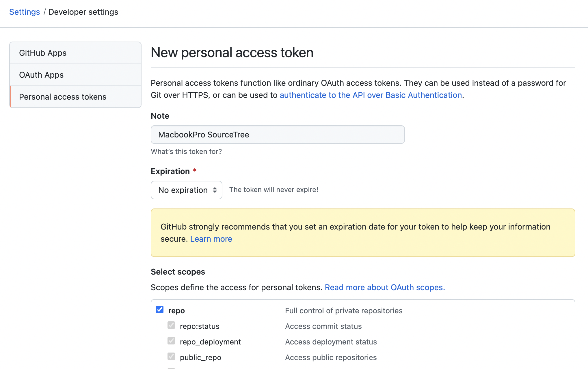Uncheck the repo scope checkbox
Viewport: 588px width, 369px height.
click(x=160, y=310)
